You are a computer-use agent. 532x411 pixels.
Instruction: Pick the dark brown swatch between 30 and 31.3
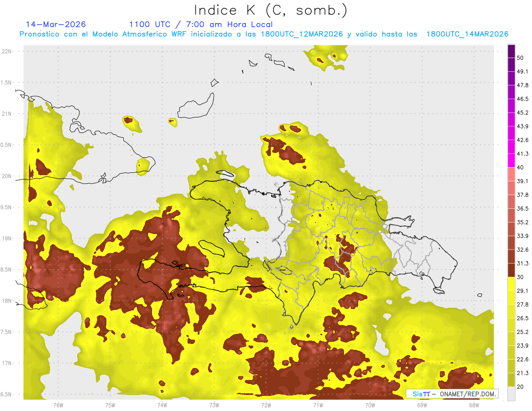(x=512, y=270)
